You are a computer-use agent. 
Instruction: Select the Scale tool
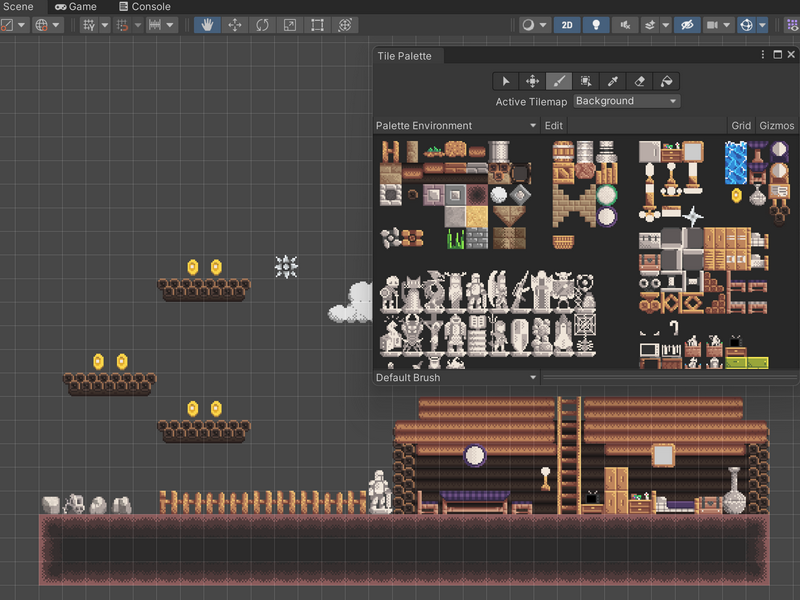pyautogui.click(x=290, y=25)
